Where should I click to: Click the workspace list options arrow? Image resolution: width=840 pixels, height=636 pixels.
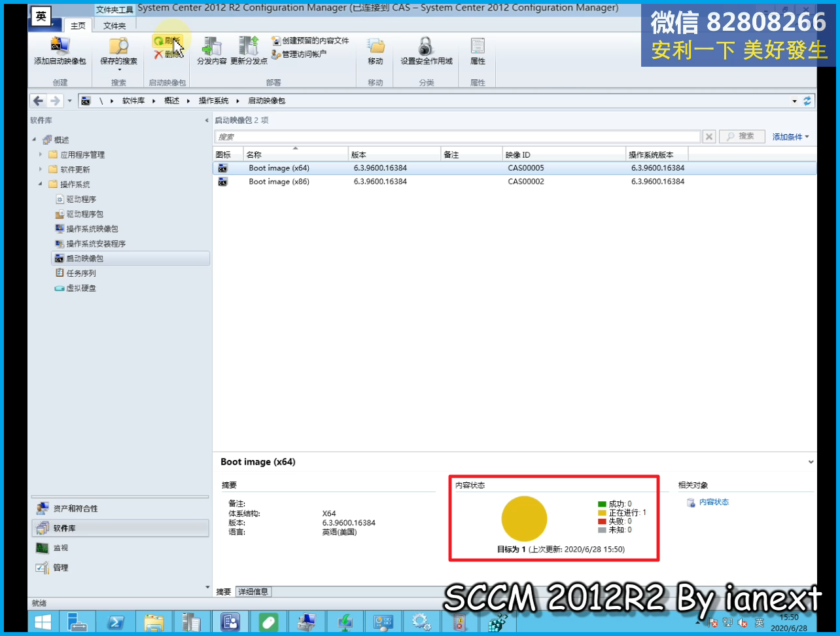pos(208,588)
